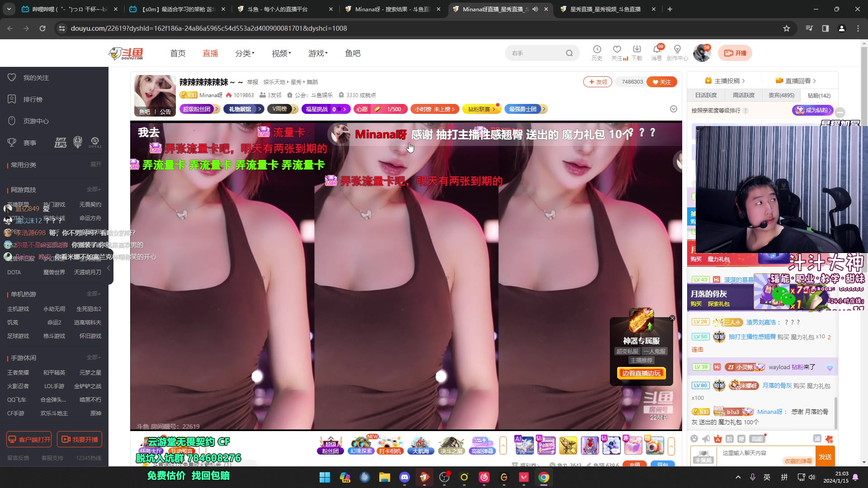Send chat with the 发送 button
868x488 pixels.
825,456
